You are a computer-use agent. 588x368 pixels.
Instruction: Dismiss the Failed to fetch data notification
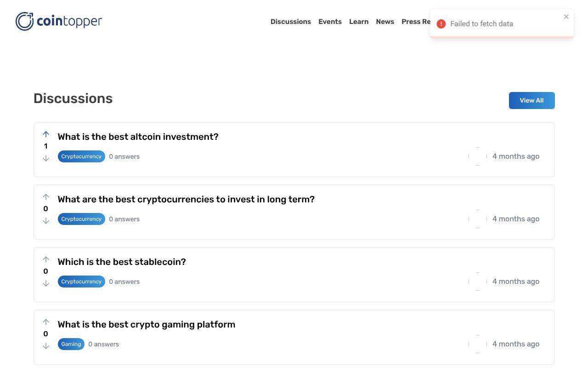pyautogui.click(x=566, y=17)
